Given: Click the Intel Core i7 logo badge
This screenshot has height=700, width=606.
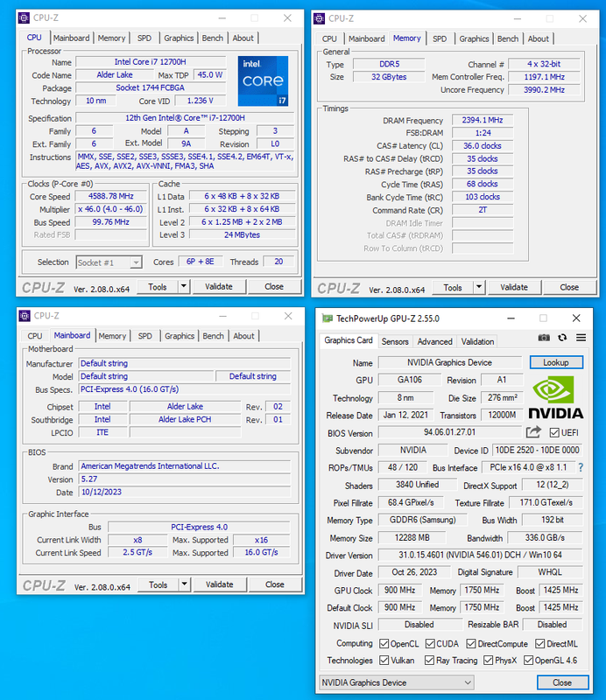Looking at the screenshot, I should [263, 80].
